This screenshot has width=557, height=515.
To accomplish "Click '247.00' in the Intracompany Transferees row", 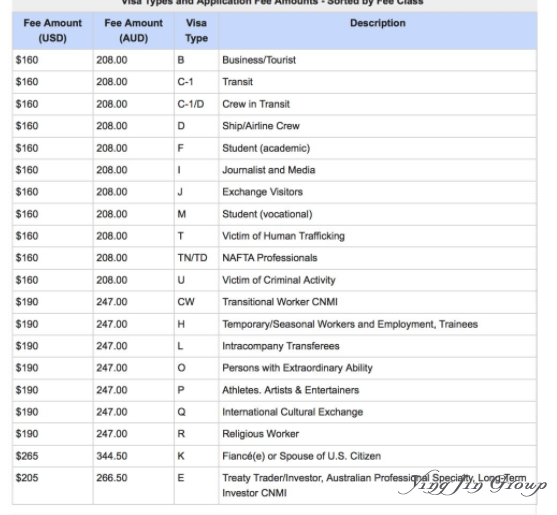I will [112, 346].
